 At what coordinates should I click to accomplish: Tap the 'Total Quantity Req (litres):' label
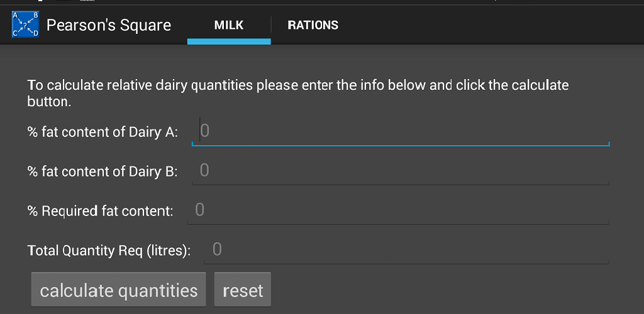(109, 251)
